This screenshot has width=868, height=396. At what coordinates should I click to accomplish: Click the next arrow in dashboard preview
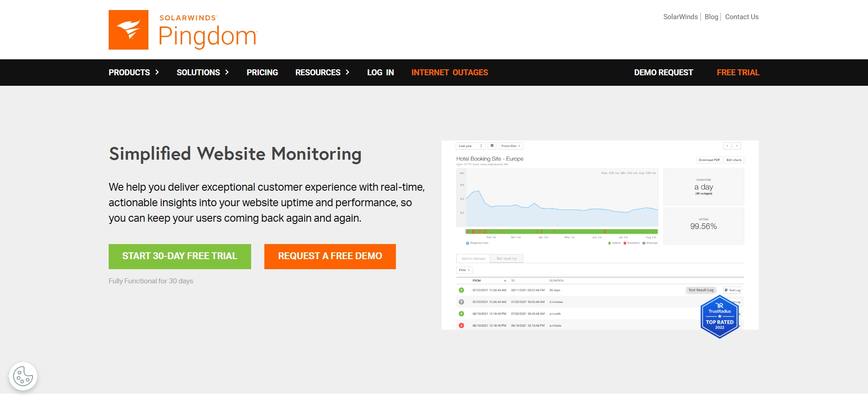tap(736, 146)
